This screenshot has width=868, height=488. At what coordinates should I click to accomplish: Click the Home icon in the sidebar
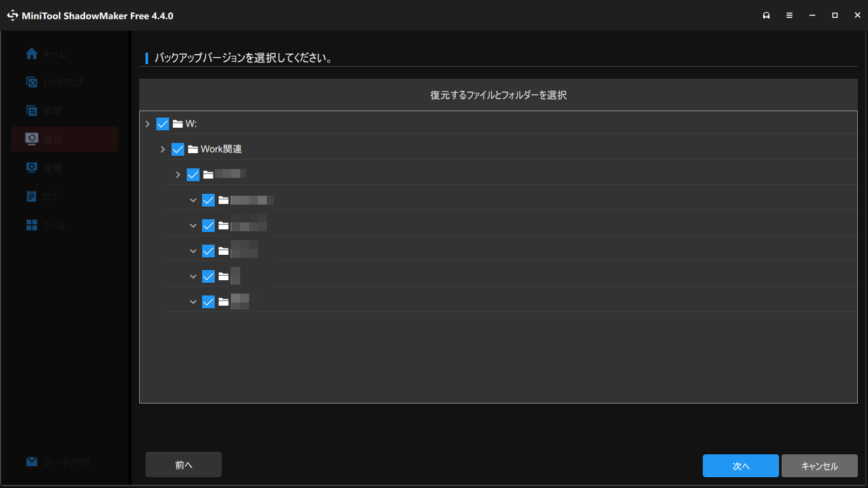(x=32, y=54)
